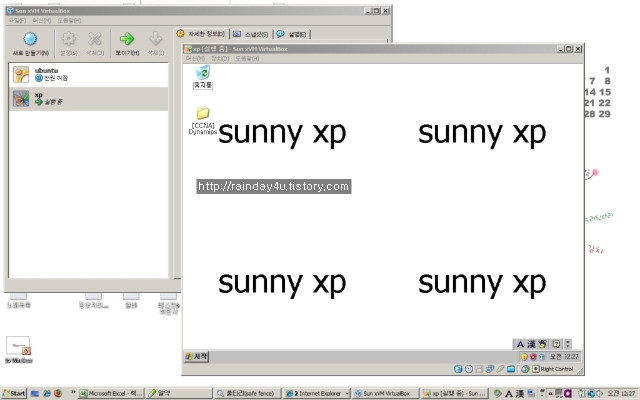Click the keyboard capture icon beside Right Control
This screenshot has height=400, width=640.
point(536,369)
